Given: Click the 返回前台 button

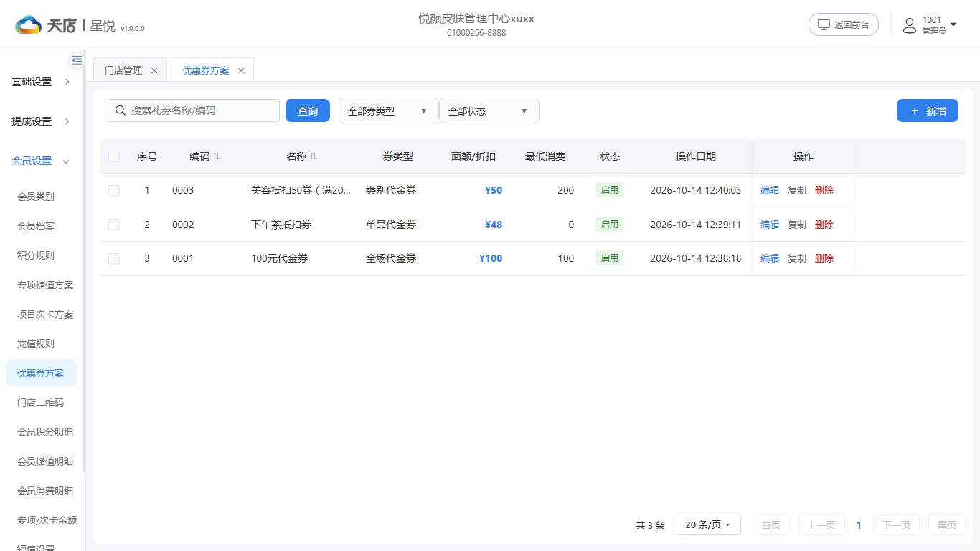Looking at the screenshot, I should (844, 24).
